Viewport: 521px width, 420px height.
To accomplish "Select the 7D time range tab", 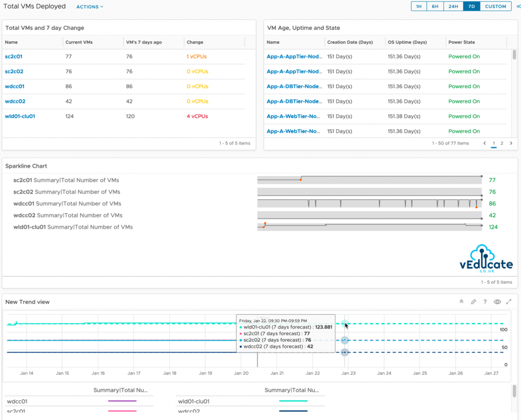I will pyautogui.click(x=471, y=6).
